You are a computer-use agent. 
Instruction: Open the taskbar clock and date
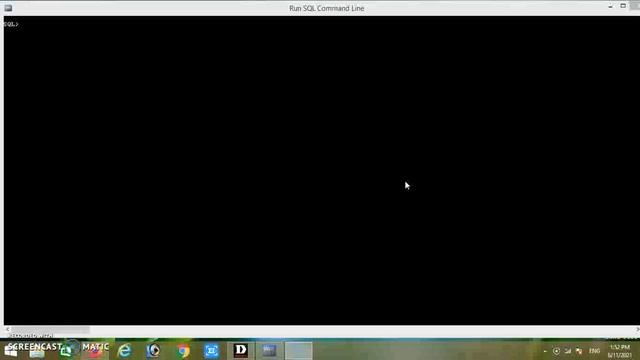point(620,351)
